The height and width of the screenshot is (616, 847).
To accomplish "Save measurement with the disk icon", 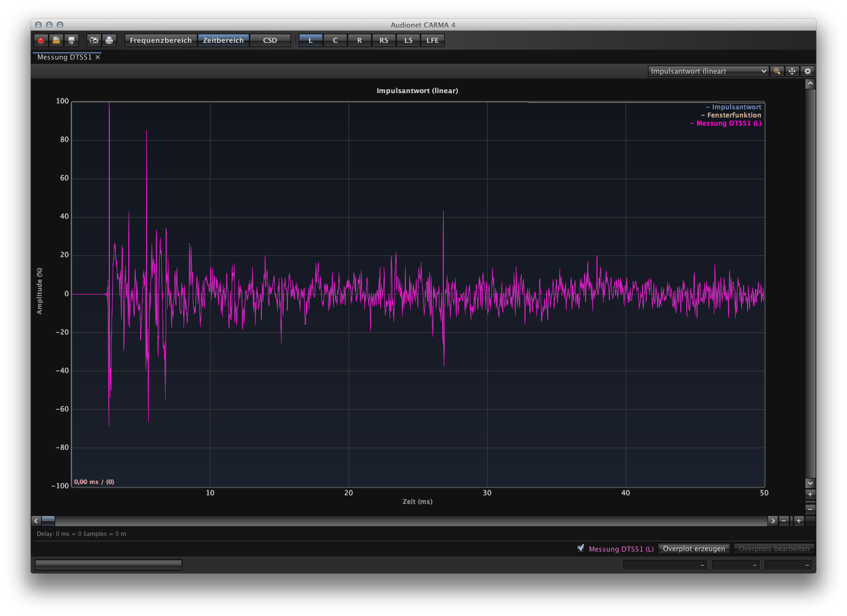I will pos(71,41).
